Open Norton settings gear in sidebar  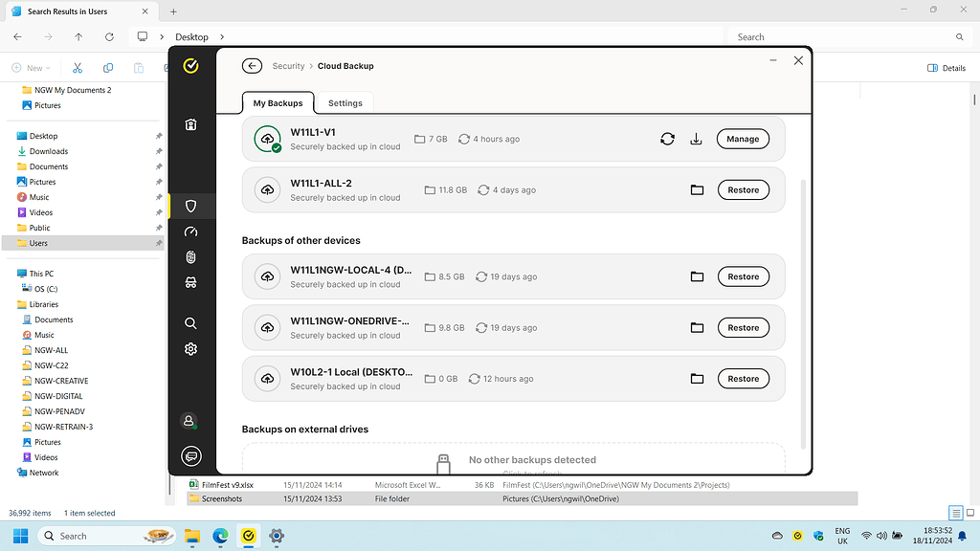click(x=190, y=348)
